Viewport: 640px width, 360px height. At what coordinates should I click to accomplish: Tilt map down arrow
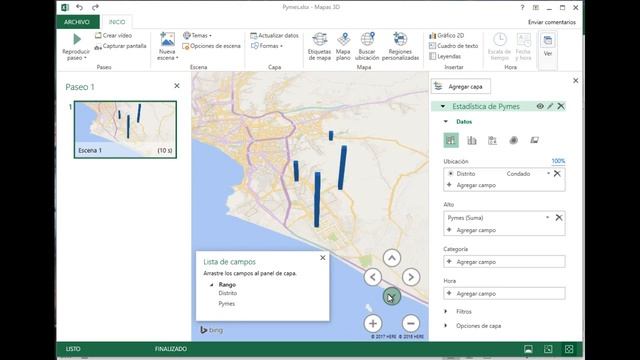(392, 296)
